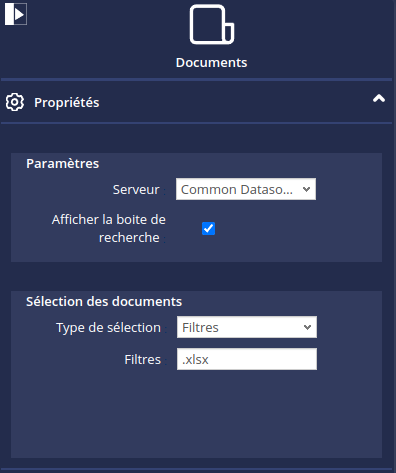Image resolution: width=396 pixels, height=473 pixels.
Task: Click the Filtres input field
Action: [247, 359]
